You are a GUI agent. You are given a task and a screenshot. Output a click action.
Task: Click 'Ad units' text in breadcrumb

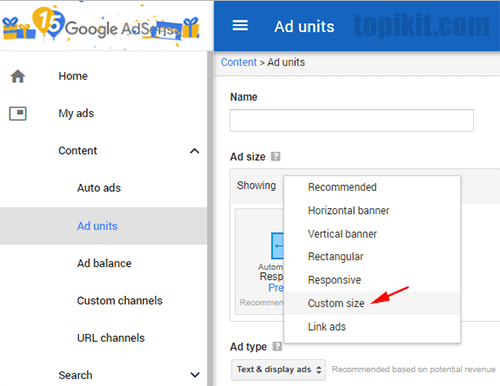[286, 62]
